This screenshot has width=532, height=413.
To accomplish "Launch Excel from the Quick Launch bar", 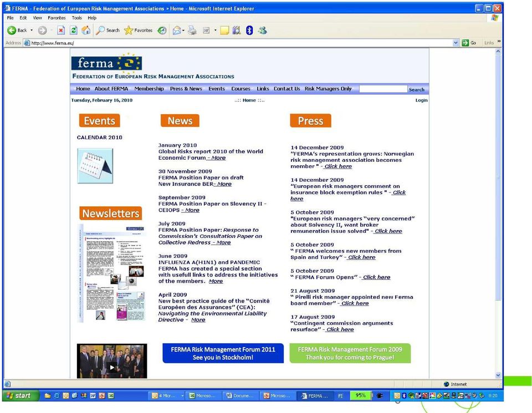I will [x=111, y=396].
